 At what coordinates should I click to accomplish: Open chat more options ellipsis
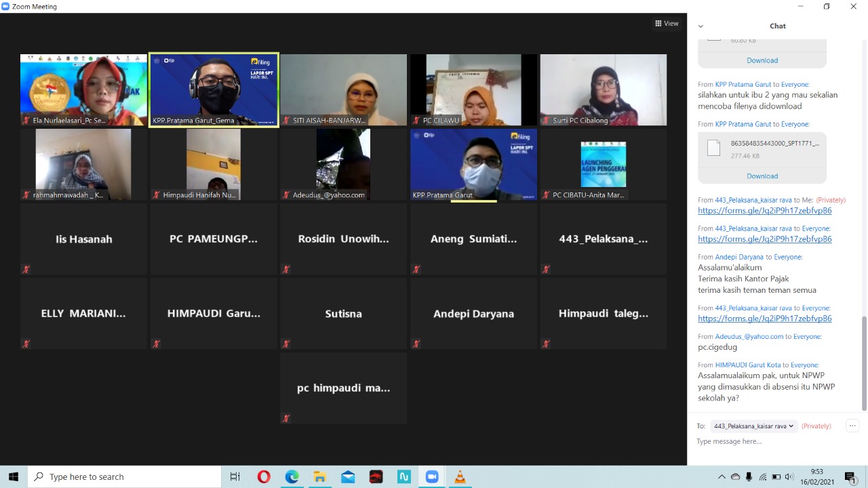pyautogui.click(x=852, y=426)
